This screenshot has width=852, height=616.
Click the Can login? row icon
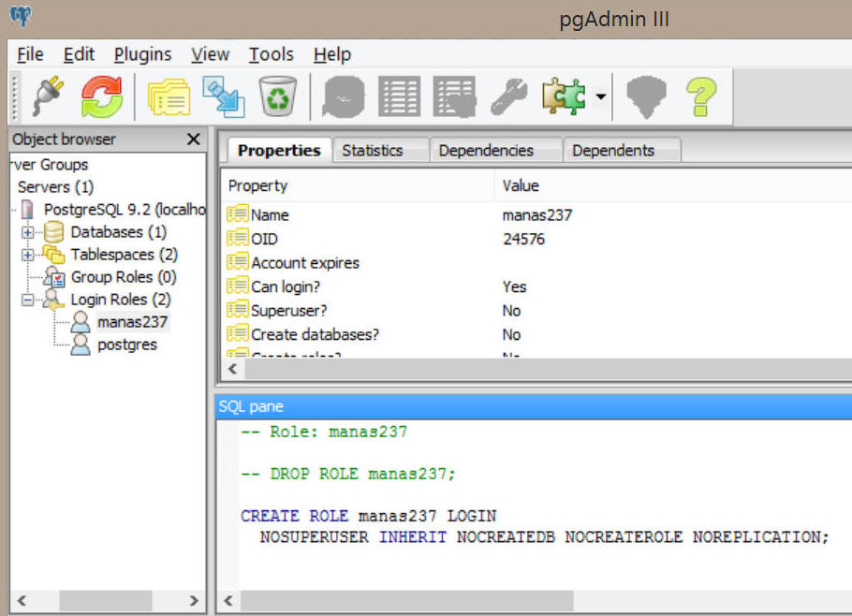(x=238, y=286)
